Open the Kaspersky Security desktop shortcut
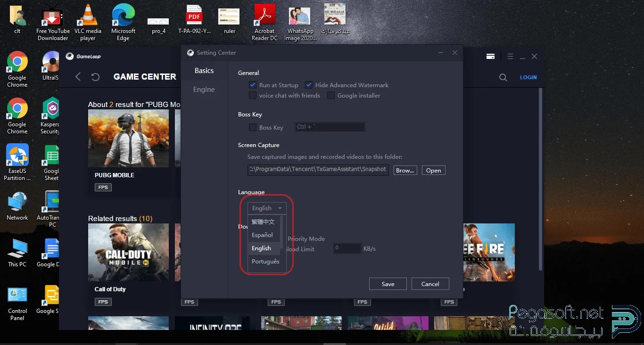This screenshot has width=644, height=345. [50, 115]
